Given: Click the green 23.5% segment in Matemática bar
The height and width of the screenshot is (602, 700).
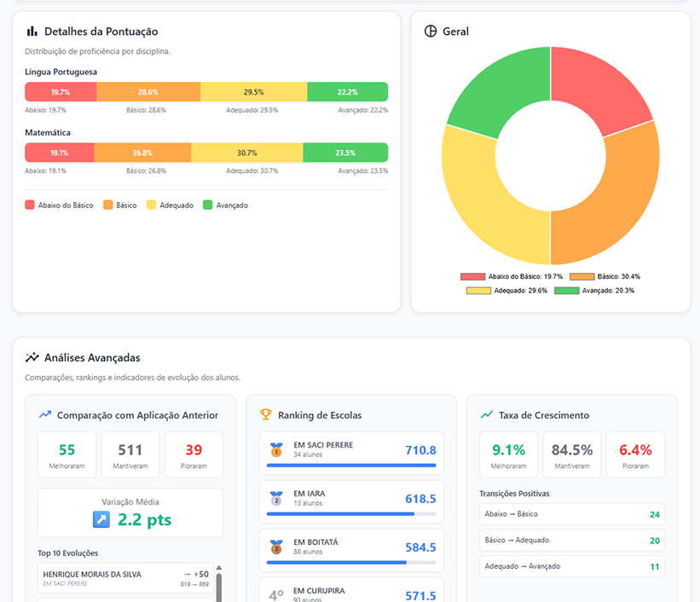Looking at the screenshot, I should [345, 153].
